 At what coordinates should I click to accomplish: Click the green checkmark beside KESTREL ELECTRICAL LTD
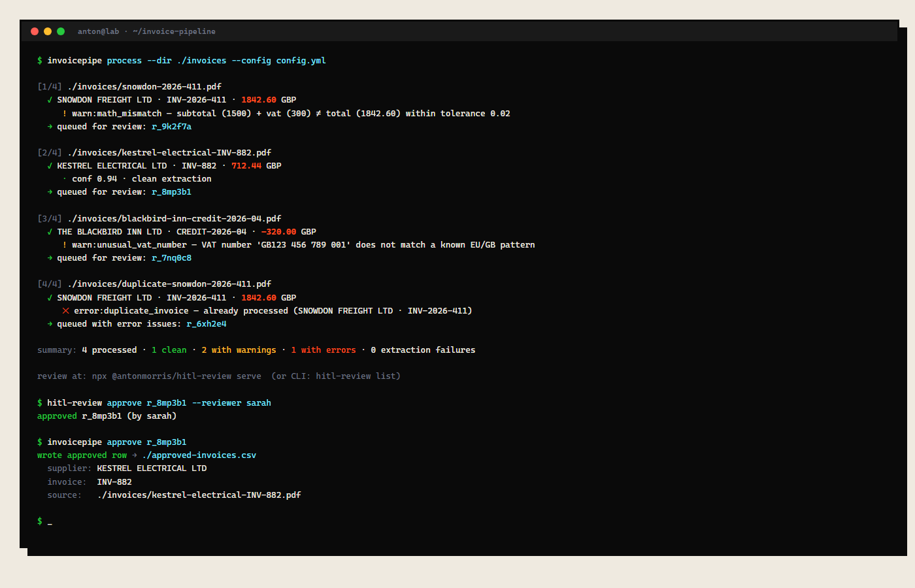pos(50,166)
